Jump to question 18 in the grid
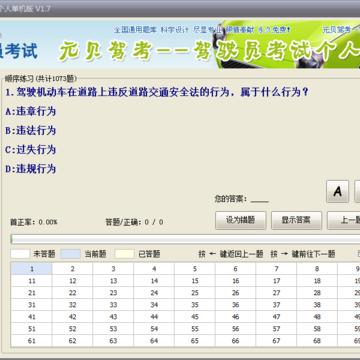Screen dimensions: 360x360 317,281
